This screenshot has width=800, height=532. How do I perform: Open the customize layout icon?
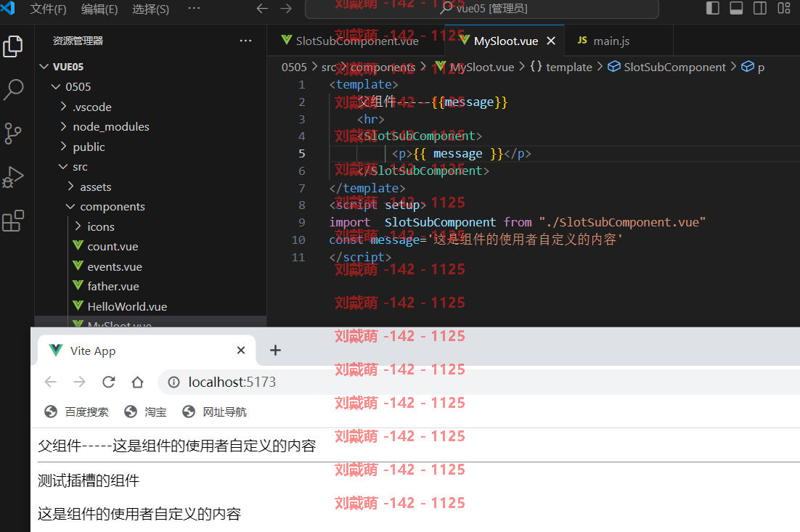[x=784, y=8]
